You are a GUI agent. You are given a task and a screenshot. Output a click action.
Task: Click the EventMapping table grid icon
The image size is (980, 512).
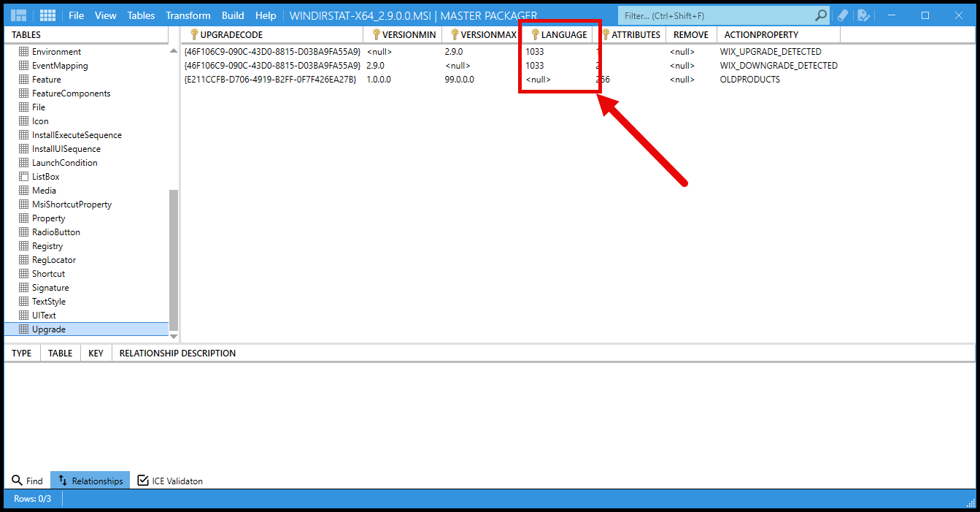tap(23, 66)
